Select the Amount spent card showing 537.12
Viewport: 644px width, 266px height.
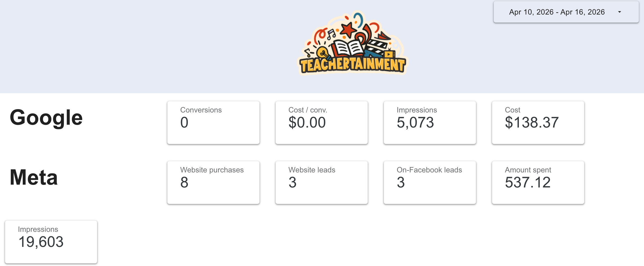538,182
